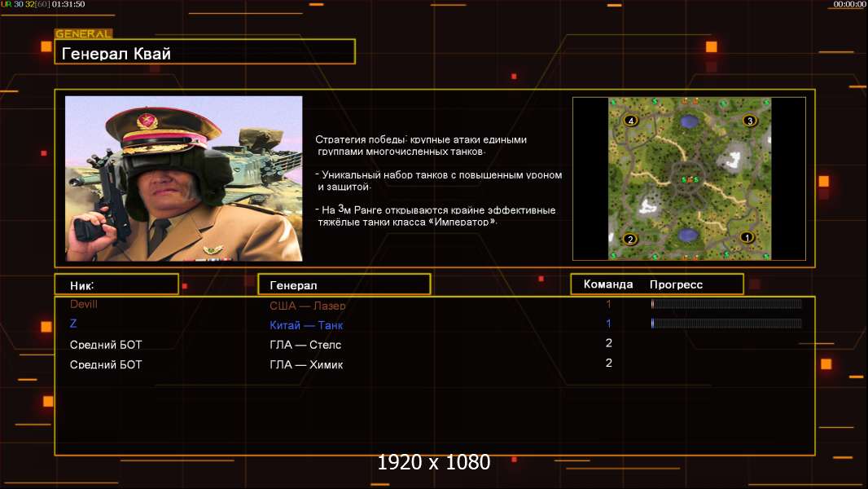
Task: Click player Z's loading progress bar
Action: [x=726, y=323]
